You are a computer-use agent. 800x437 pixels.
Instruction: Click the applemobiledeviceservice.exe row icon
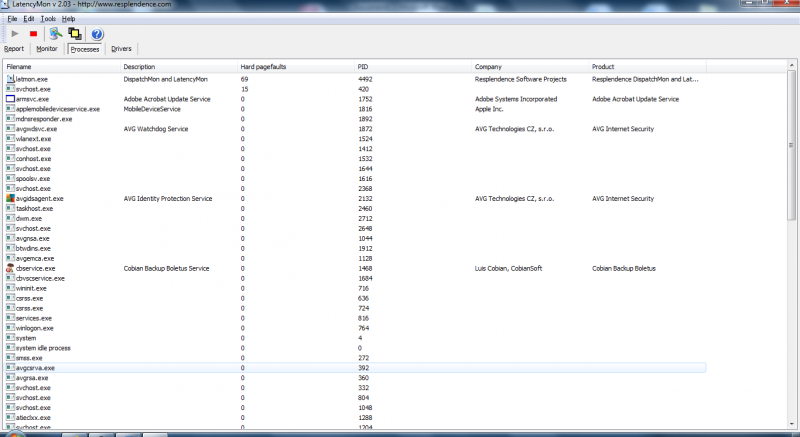10,109
